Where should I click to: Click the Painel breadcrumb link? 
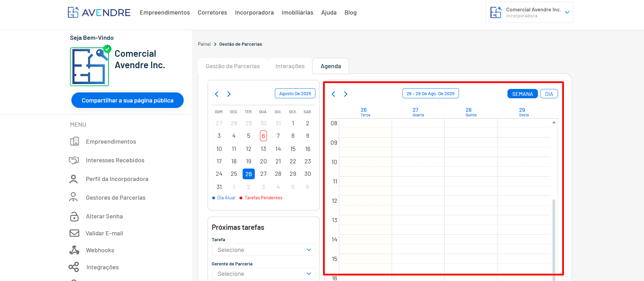click(204, 44)
